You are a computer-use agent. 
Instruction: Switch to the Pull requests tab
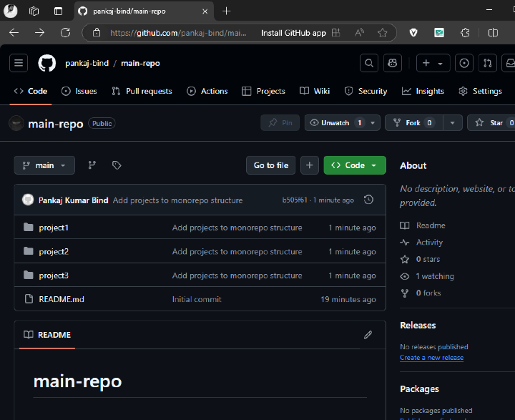click(x=142, y=91)
